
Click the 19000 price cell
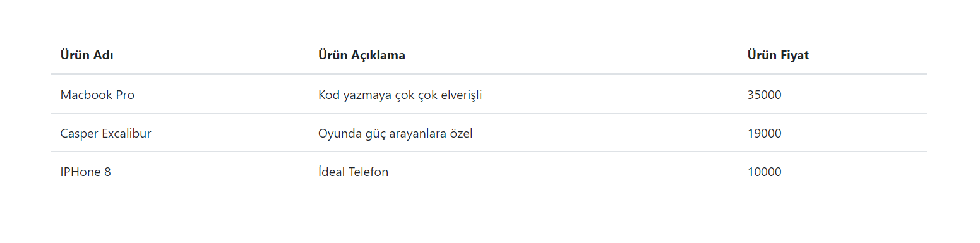pos(765,133)
